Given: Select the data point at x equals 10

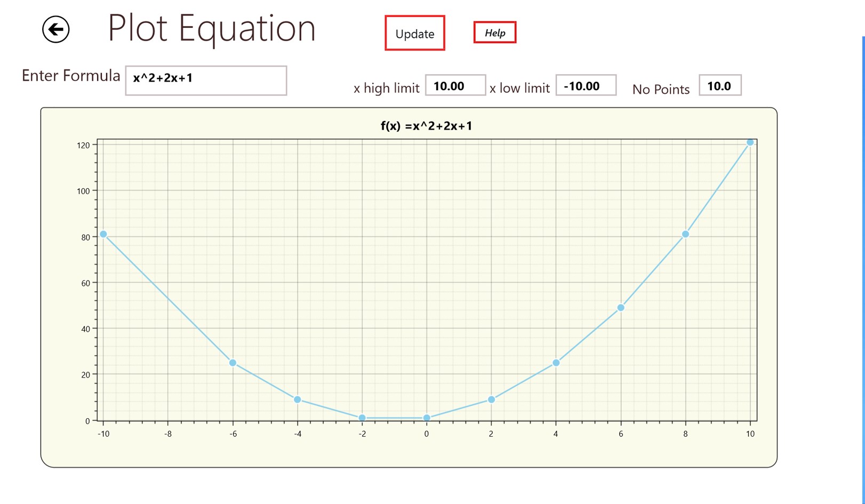Looking at the screenshot, I should click(750, 142).
